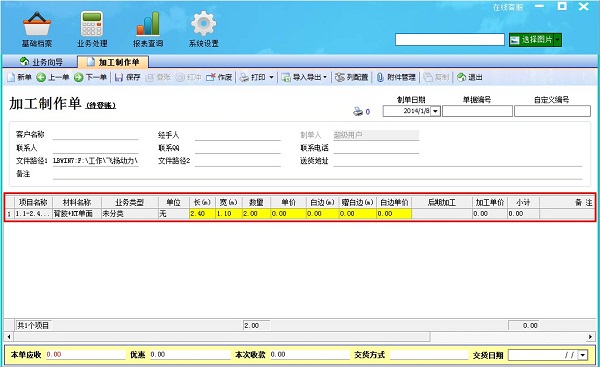600x367 pixels.
Task: Click the 备注 input field
Action: (x=318, y=174)
